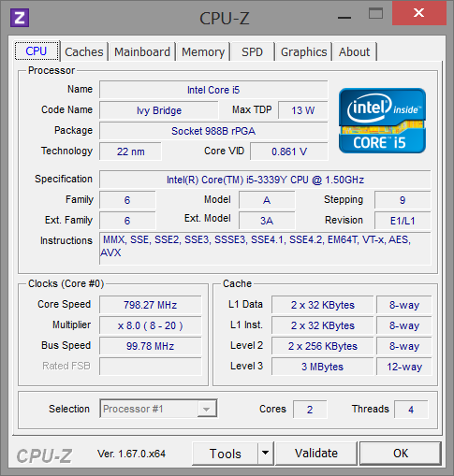Viewport: 454px width, 476px height.
Task: Click the version text 'Ver. 1.67.0.x64'
Action: [131, 454]
